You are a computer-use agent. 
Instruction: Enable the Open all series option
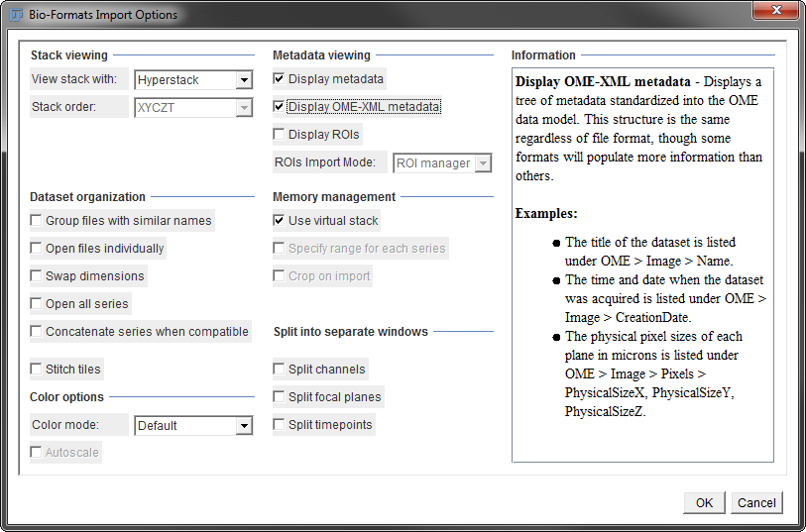tap(37, 304)
